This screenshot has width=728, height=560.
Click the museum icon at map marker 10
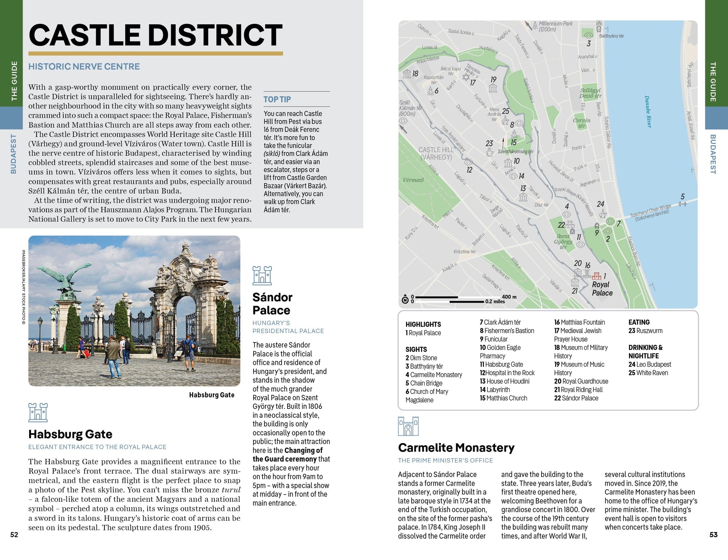pos(508,163)
